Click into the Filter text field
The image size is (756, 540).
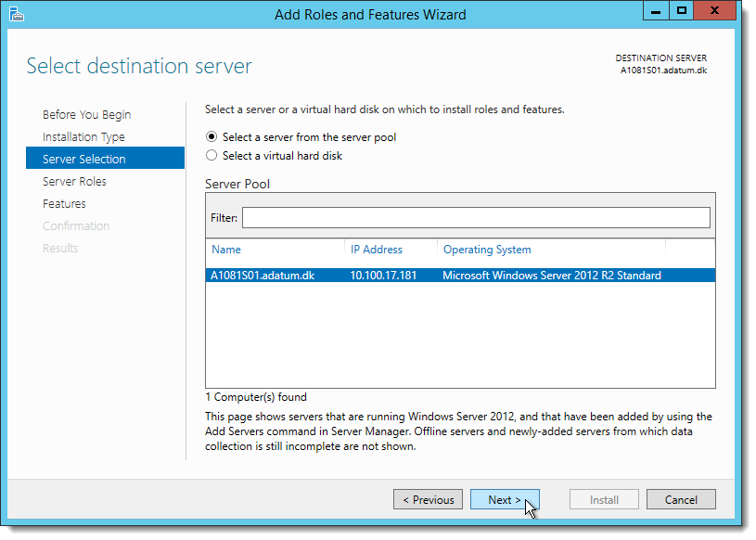[476, 218]
